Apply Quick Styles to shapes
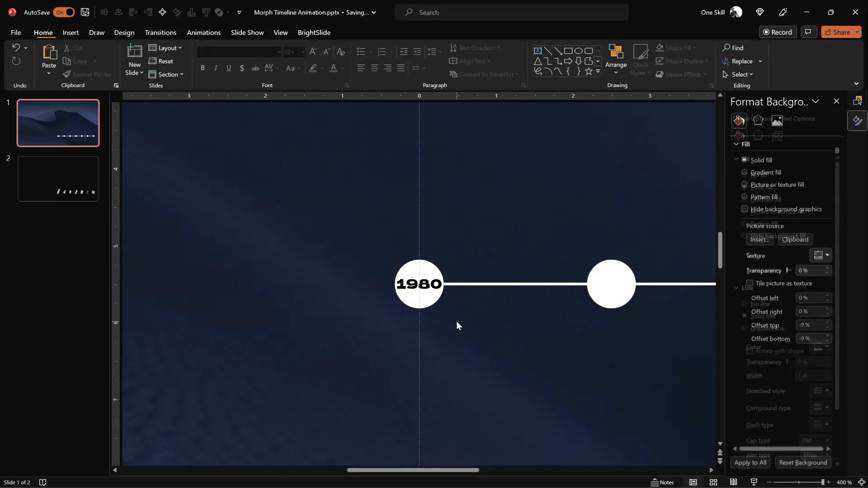Screen dimensions: 868x488 point(641,60)
